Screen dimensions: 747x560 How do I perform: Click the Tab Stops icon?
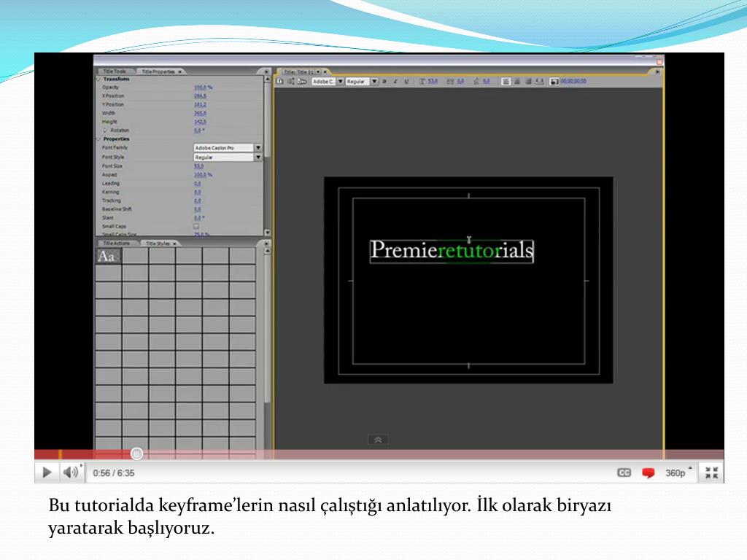[539, 82]
